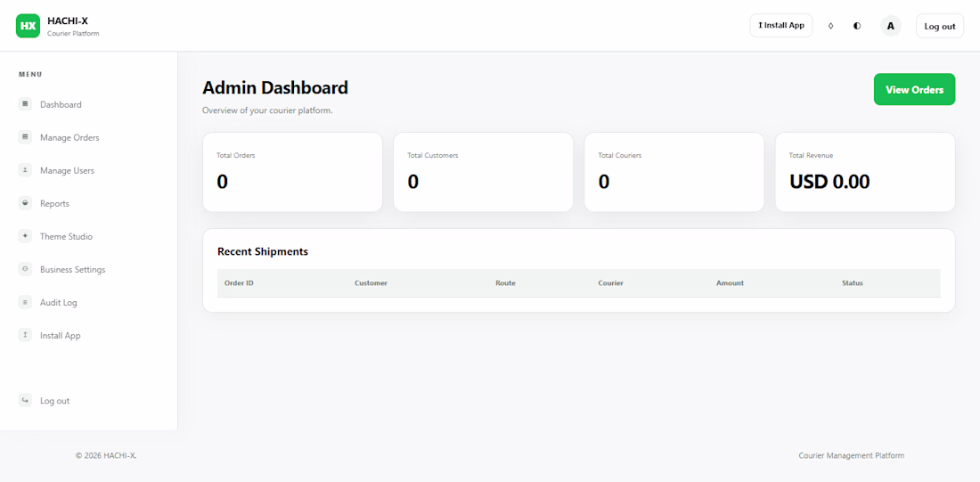Click the green HX logo icon
Image resolution: width=980 pixels, height=482 pixels.
pyautogui.click(x=28, y=26)
